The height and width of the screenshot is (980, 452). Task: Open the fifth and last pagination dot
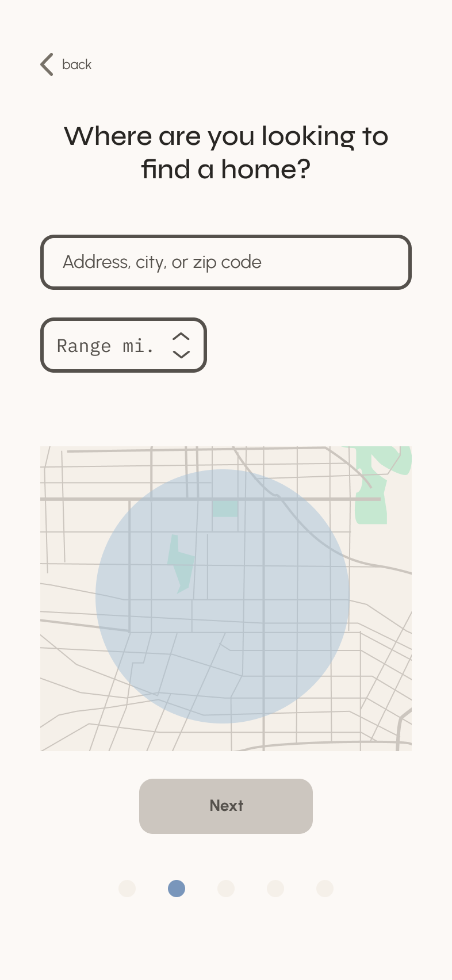(325, 889)
